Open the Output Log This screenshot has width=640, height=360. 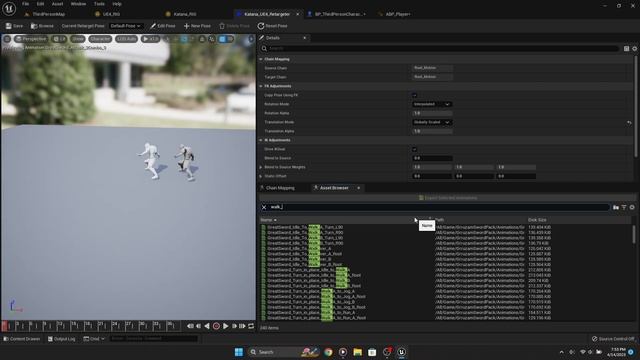pyautogui.click(x=62, y=339)
